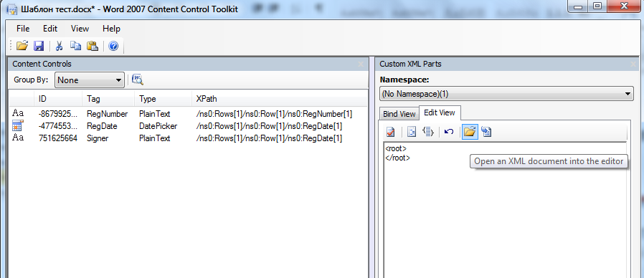
Task: Sort by the XPath column header
Action: pos(279,99)
